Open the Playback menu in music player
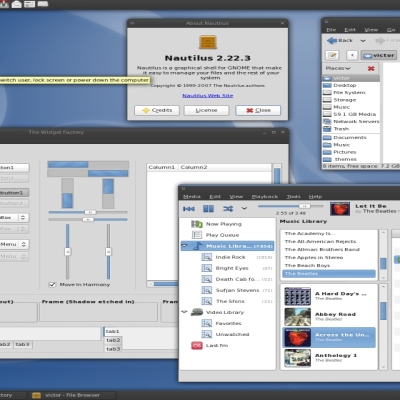400x400 pixels. (265, 197)
